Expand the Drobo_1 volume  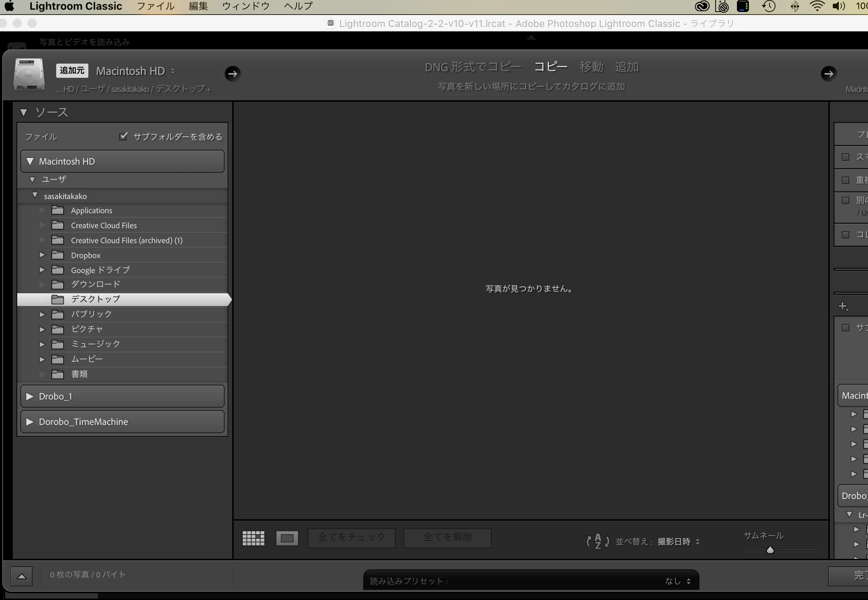[x=30, y=396]
